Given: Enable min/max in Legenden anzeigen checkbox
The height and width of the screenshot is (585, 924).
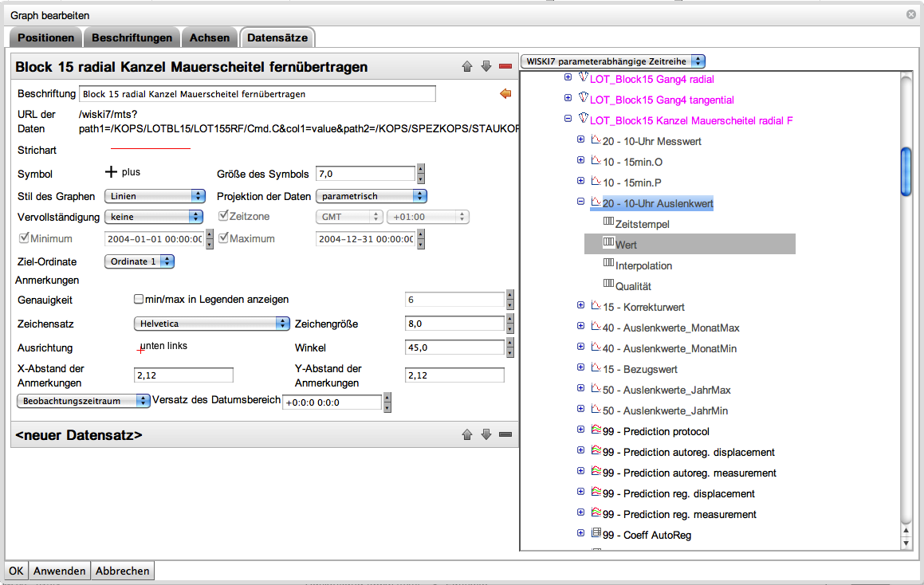Looking at the screenshot, I should [x=140, y=300].
